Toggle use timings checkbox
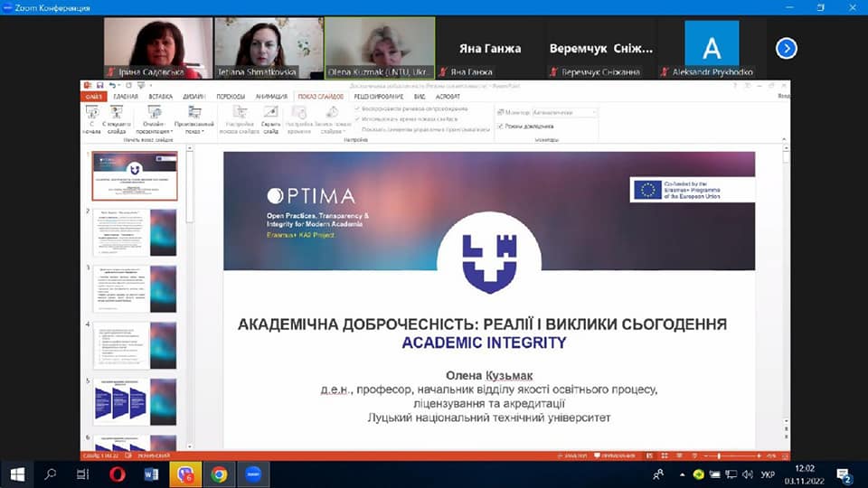The height and width of the screenshot is (488, 868). [358, 119]
